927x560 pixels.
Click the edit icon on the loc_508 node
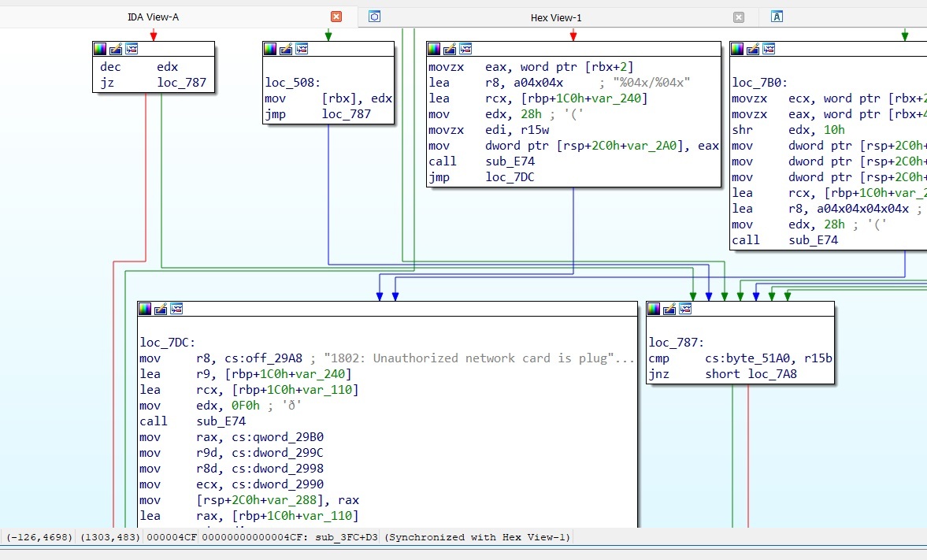286,49
